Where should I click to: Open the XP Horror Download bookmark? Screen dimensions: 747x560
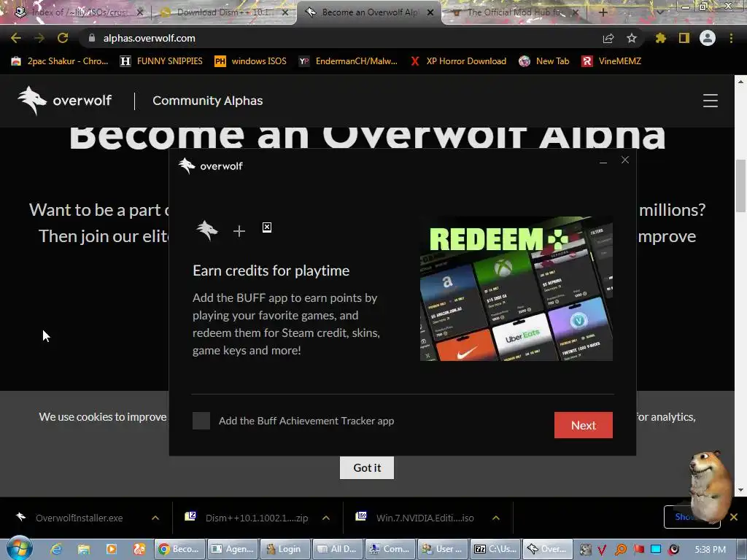pyautogui.click(x=458, y=61)
